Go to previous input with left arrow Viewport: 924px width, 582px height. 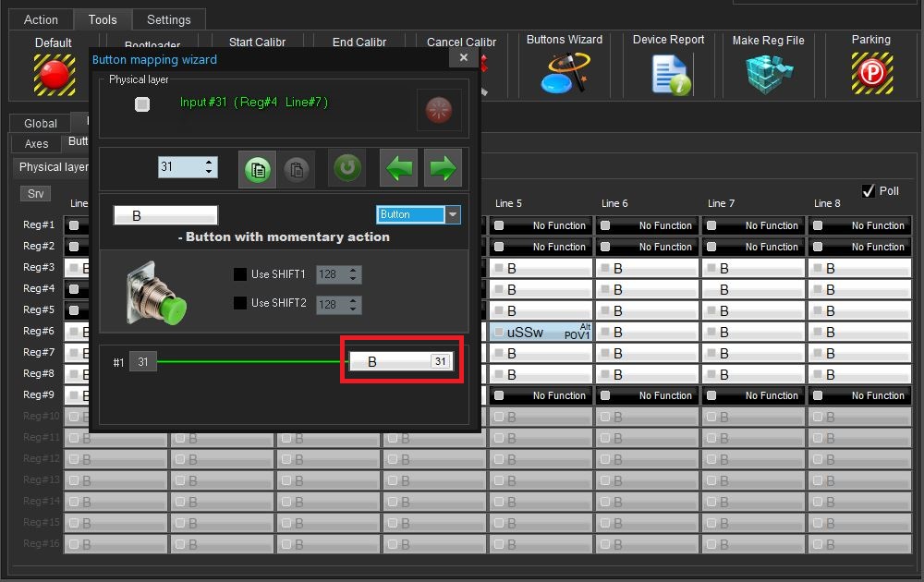point(400,169)
